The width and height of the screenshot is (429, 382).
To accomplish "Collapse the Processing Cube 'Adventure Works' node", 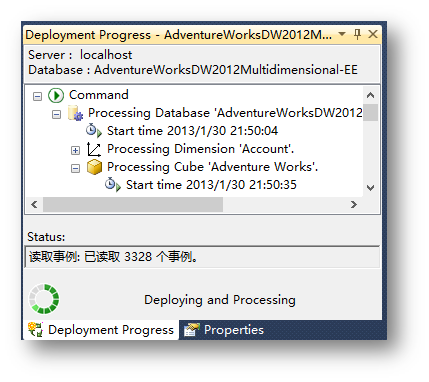I will click(75, 169).
